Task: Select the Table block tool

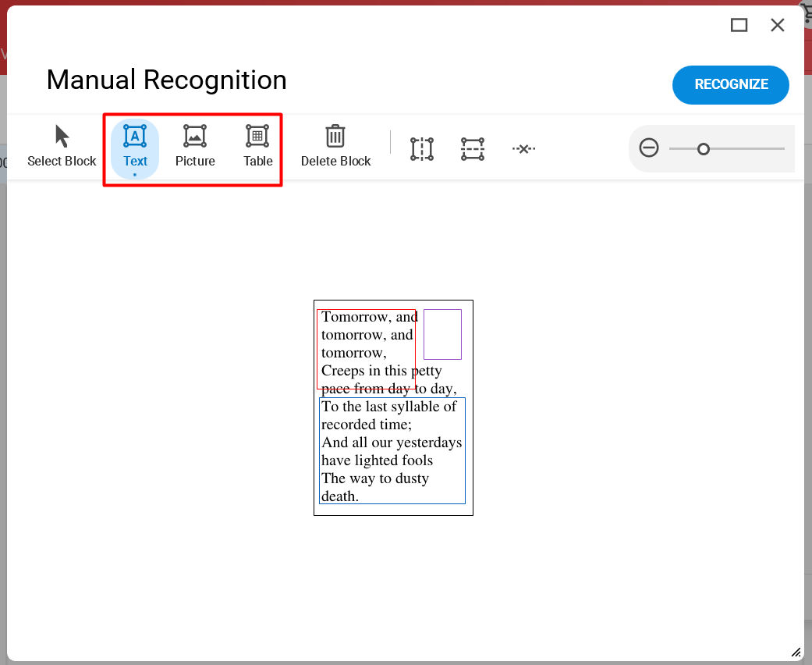Action: 258,146
